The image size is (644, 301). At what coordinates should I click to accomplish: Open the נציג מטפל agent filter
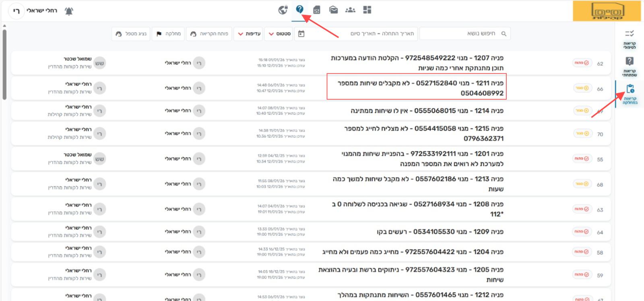[131, 34]
